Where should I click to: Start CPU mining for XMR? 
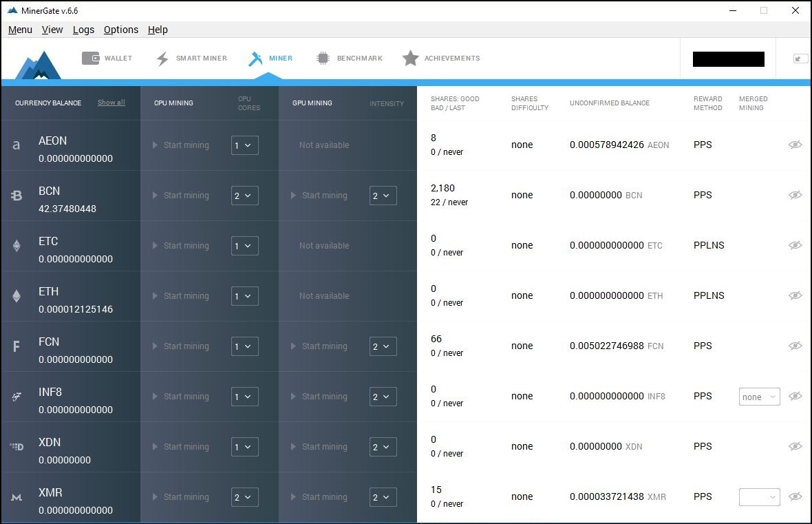pyautogui.click(x=181, y=497)
